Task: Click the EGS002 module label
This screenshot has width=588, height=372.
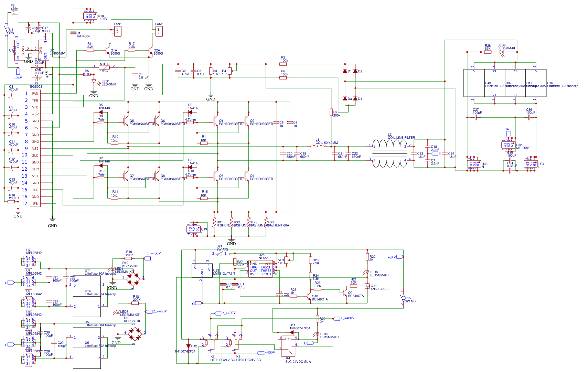Action: 36,87
